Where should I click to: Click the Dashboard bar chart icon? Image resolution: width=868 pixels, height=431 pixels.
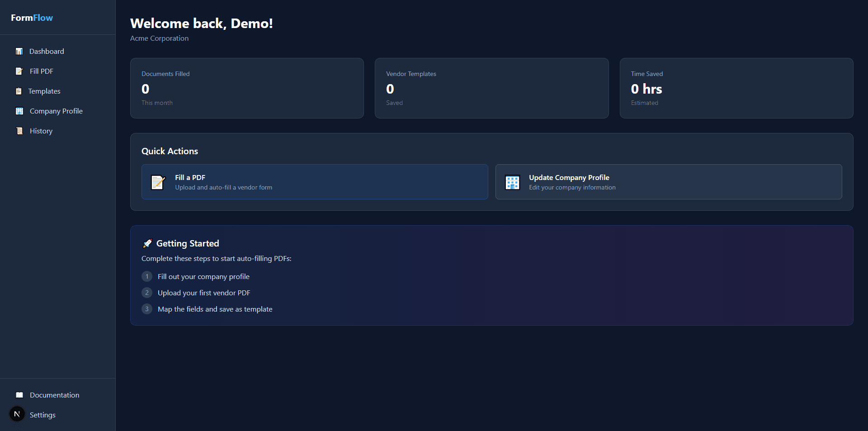point(19,52)
